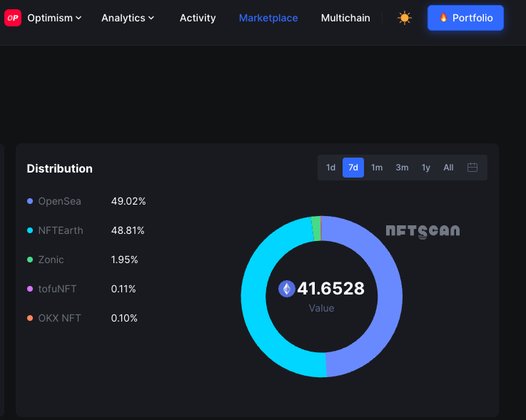Select the 7d time range

tap(353, 168)
